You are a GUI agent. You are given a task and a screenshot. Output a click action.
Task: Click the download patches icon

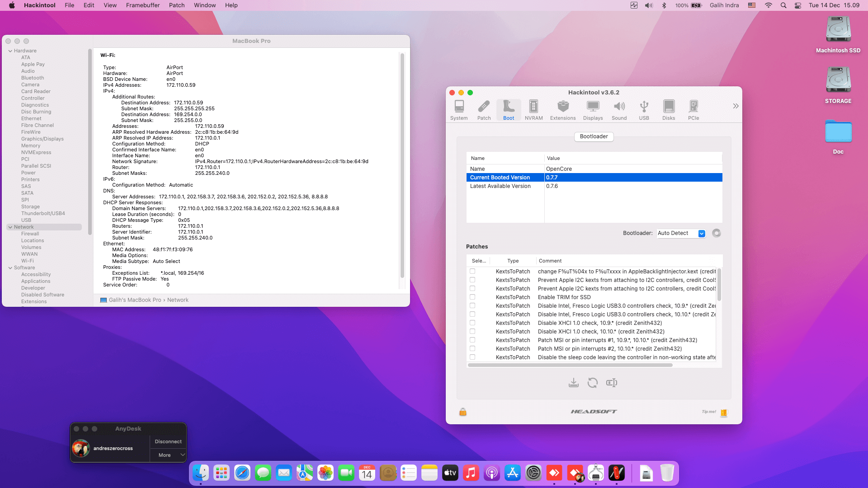573,383
